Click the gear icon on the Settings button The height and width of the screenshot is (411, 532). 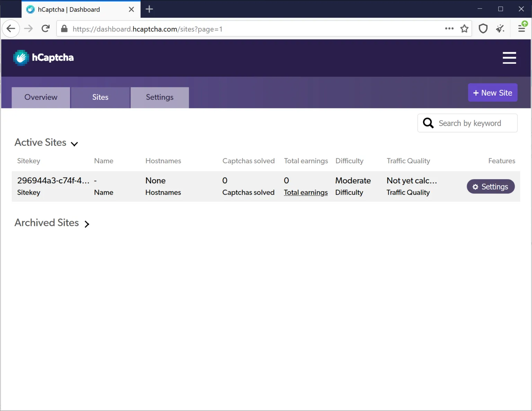pyautogui.click(x=475, y=186)
